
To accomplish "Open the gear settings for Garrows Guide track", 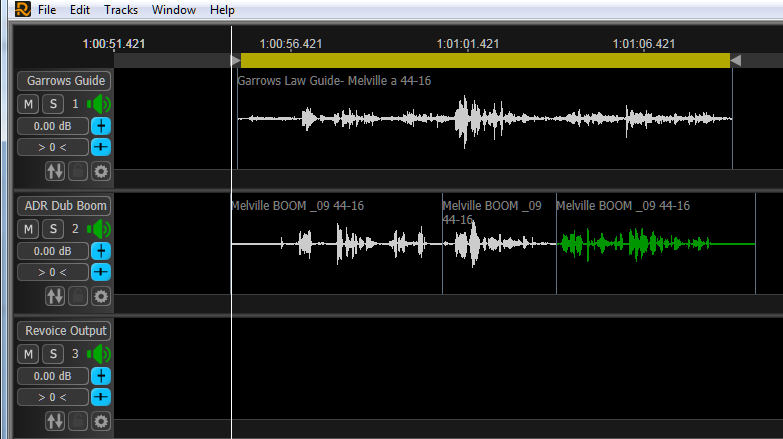I will (x=100, y=172).
